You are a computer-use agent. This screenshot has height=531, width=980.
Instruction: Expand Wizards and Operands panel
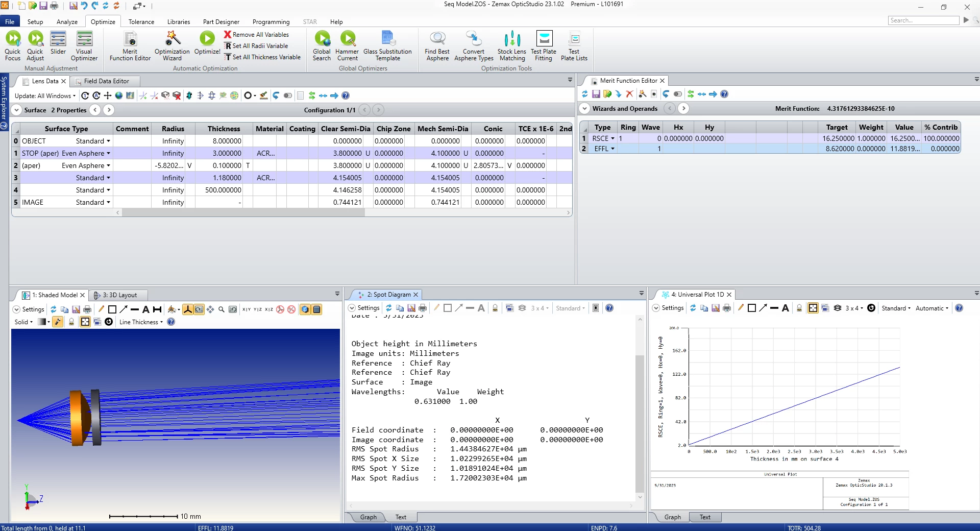click(584, 108)
